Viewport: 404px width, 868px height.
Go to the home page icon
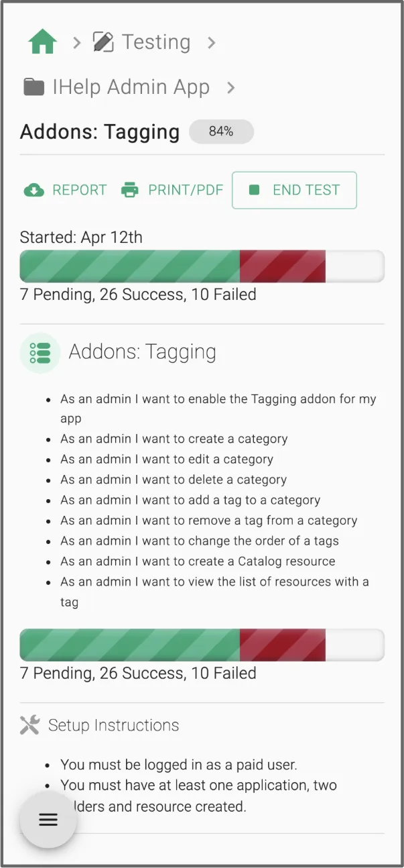42,42
